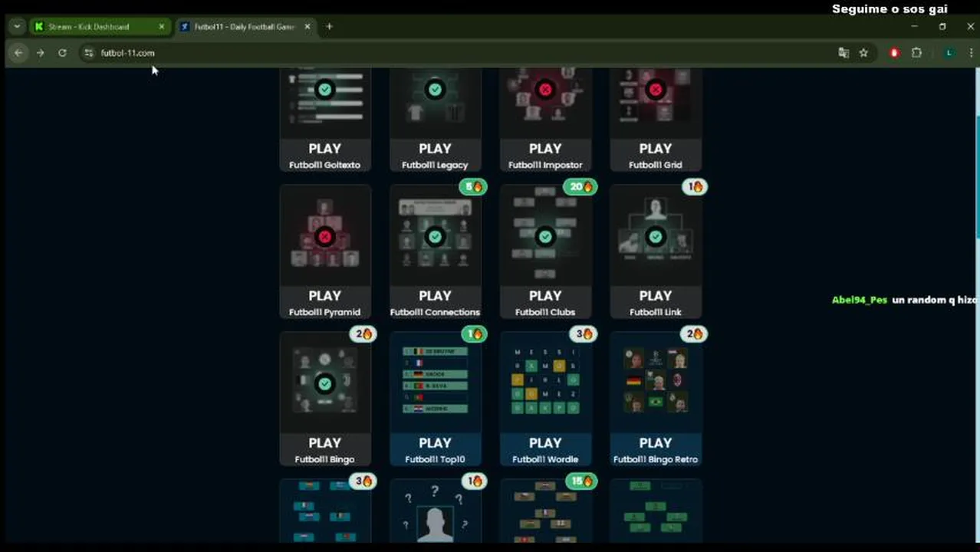Viewport: 980px width, 552px height.
Task: Open the Futbol11 Link thumbnail
Action: click(x=656, y=236)
